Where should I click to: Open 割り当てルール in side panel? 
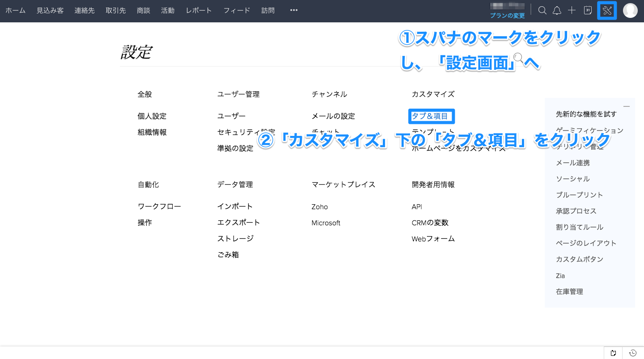point(580,227)
